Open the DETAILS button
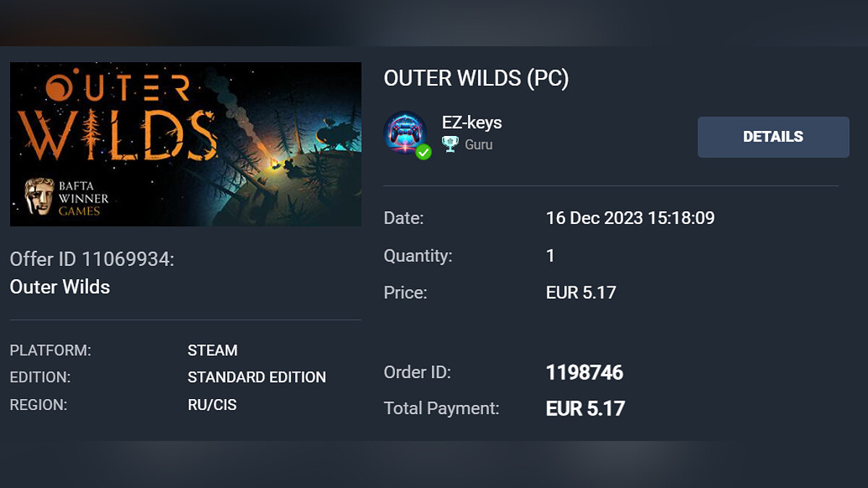Screen dimensions: 868x488 click(773, 137)
